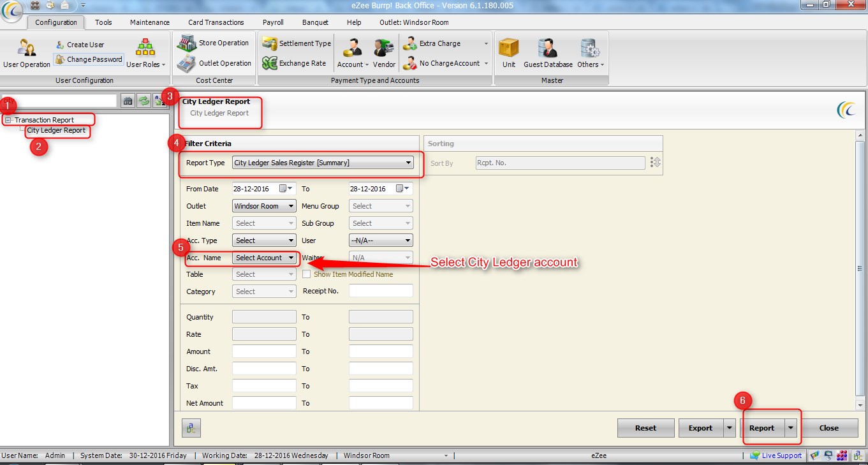Open Change Password
This screenshot has height=465, width=868.
(x=88, y=59)
